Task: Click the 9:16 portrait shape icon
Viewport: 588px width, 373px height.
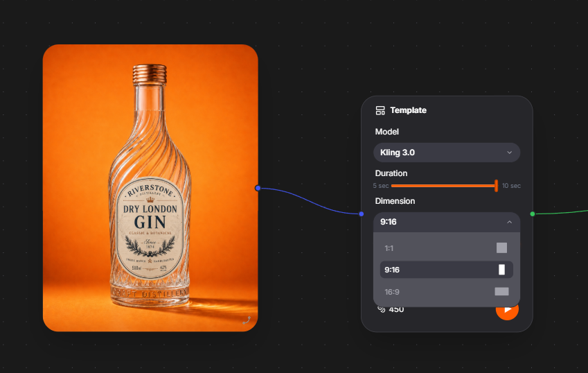Action: point(501,270)
